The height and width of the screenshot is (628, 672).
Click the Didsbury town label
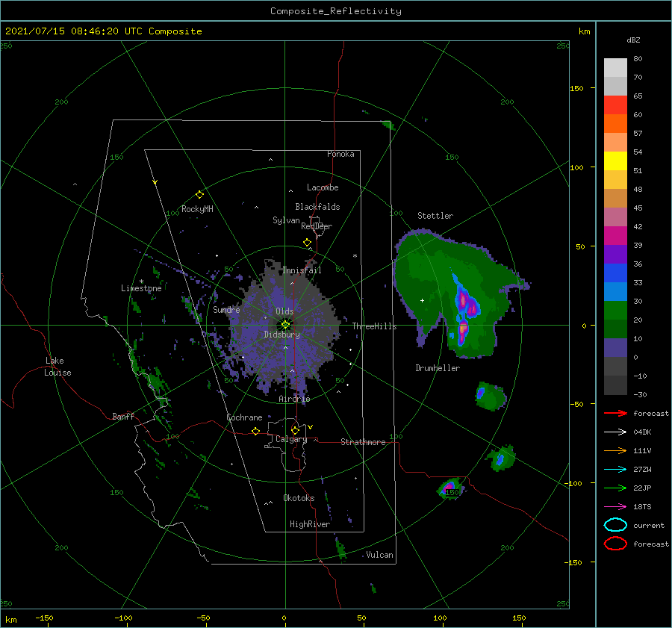[x=281, y=335]
